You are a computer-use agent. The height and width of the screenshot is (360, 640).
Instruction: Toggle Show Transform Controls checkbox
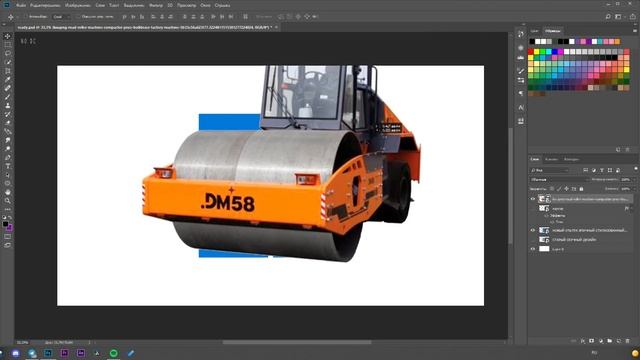[x=78, y=17]
